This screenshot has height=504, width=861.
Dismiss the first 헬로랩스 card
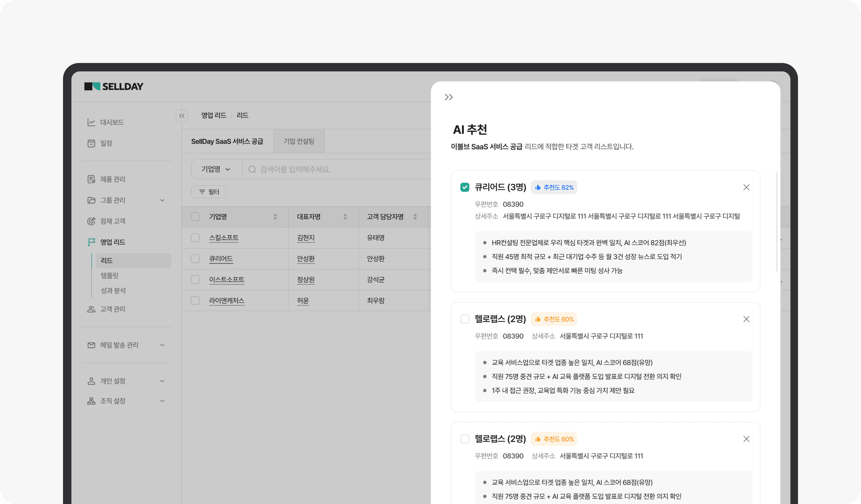coord(746,319)
